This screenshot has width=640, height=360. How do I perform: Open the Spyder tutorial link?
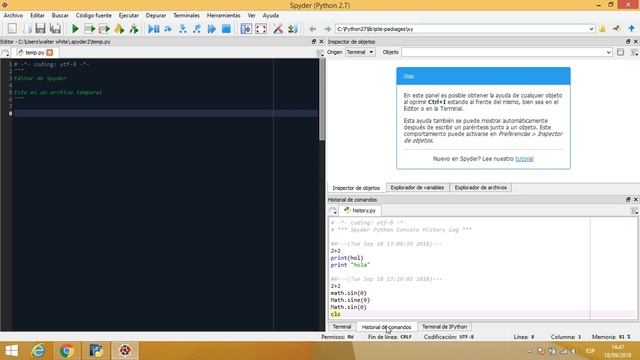(x=524, y=159)
